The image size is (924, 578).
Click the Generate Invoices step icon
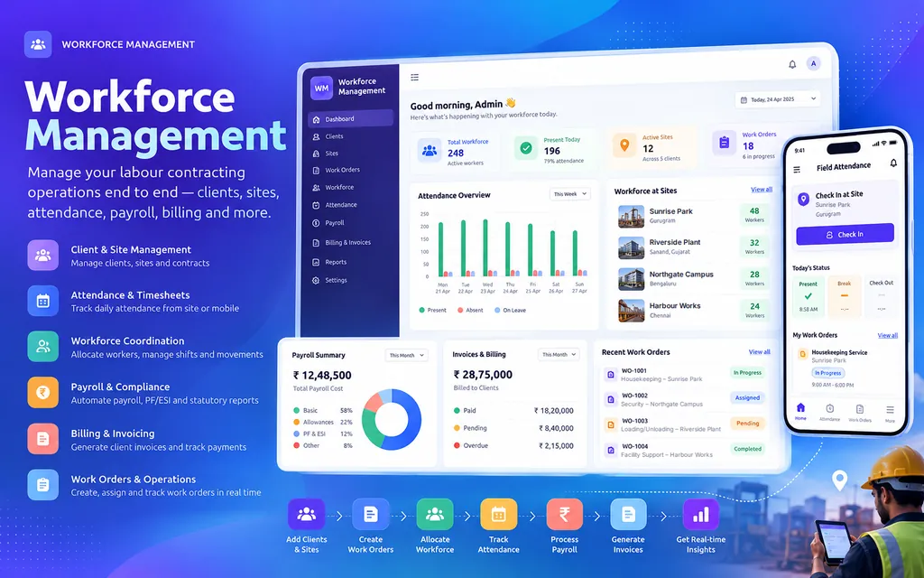628,514
